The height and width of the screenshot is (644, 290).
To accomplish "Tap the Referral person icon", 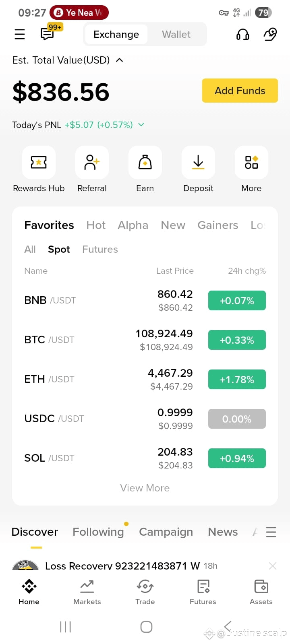I will pyautogui.click(x=92, y=162).
